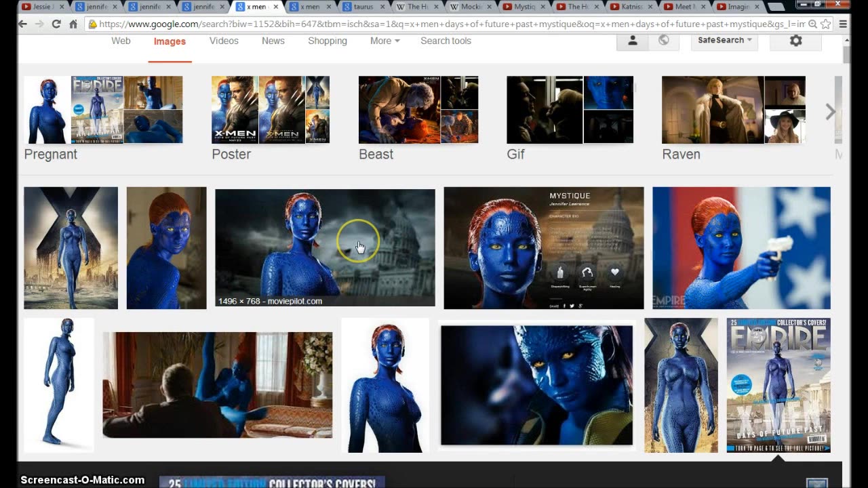Open the Gif related image category
Image resolution: width=868 pixels, height=488 pixels.
point(570,118)
